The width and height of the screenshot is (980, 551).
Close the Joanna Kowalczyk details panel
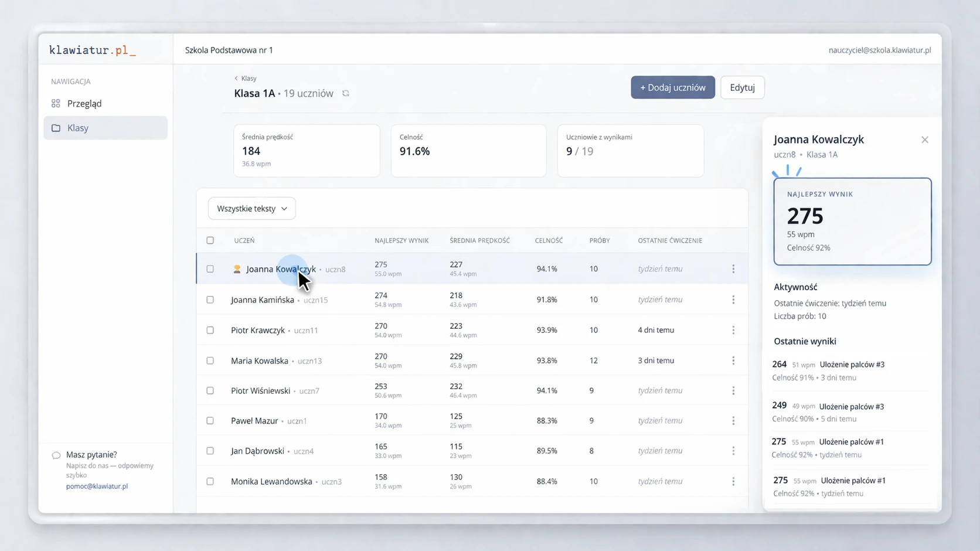tap(925, 140)
